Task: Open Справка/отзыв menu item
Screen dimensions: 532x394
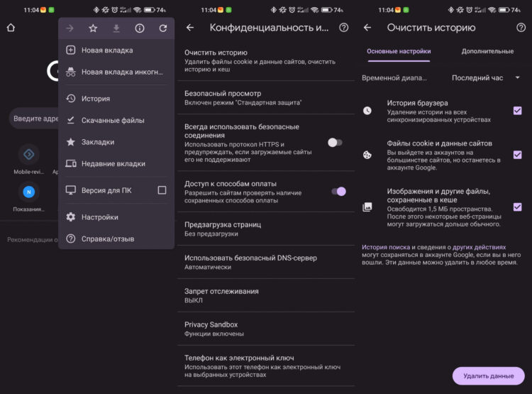Action: tap(116, 239)
